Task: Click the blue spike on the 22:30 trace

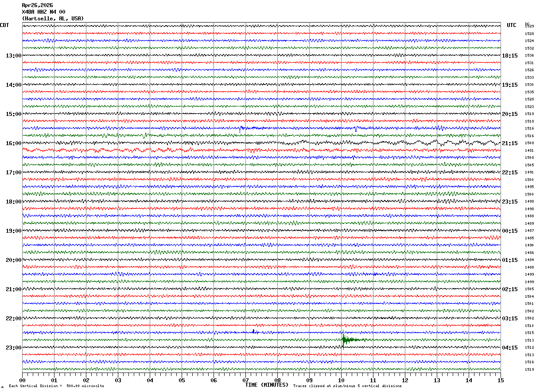Action: click(x=253, y=331)
